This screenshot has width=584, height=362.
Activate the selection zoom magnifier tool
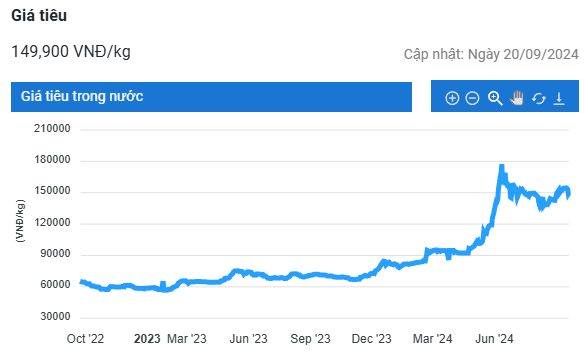495,98
